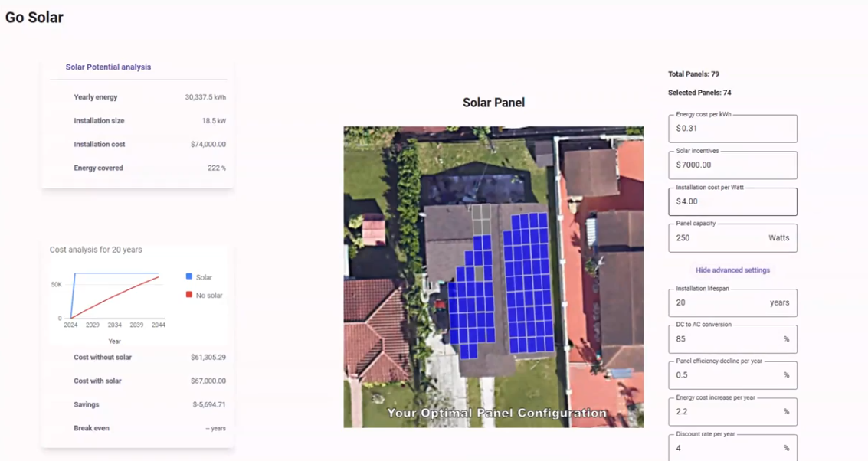Focus the Installation lifespan years field
Viewport: 868px width, 461px height.
click(720, 302)
